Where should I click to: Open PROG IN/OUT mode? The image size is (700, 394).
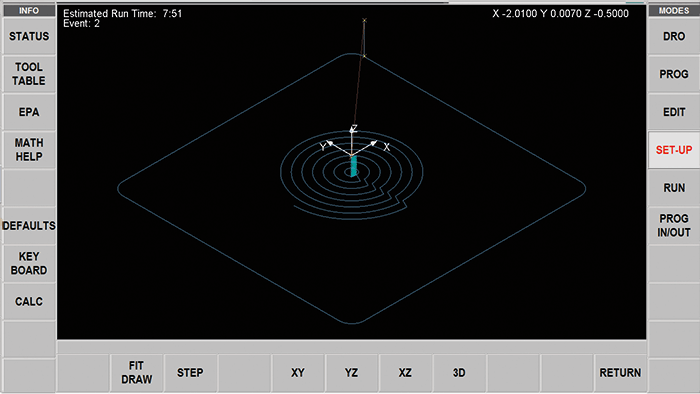click(674, 225)
